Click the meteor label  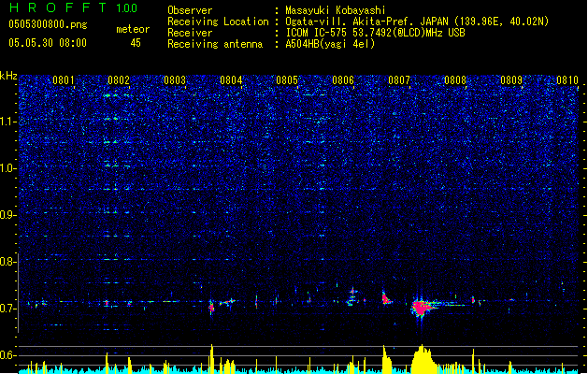(x=133, y=29)
